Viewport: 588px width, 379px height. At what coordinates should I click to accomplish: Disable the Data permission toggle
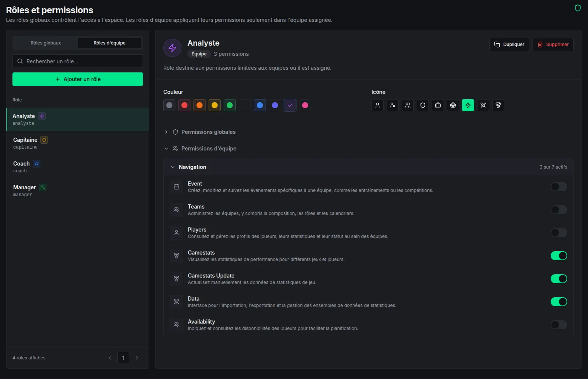559,302
